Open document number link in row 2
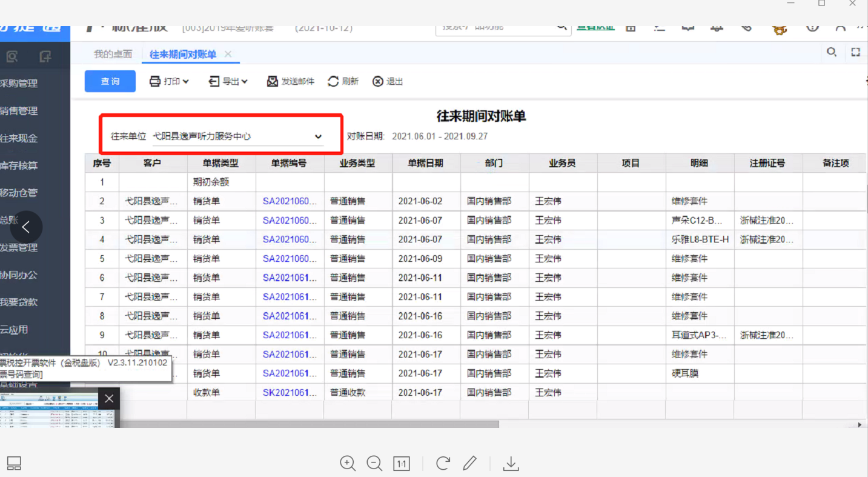868x477 pixels. coord(290,201)
